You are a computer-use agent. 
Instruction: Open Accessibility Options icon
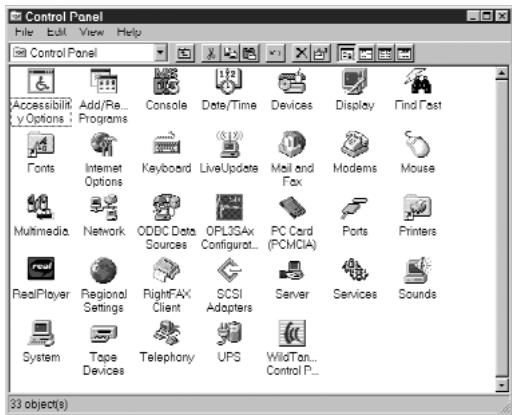[41, 81]
